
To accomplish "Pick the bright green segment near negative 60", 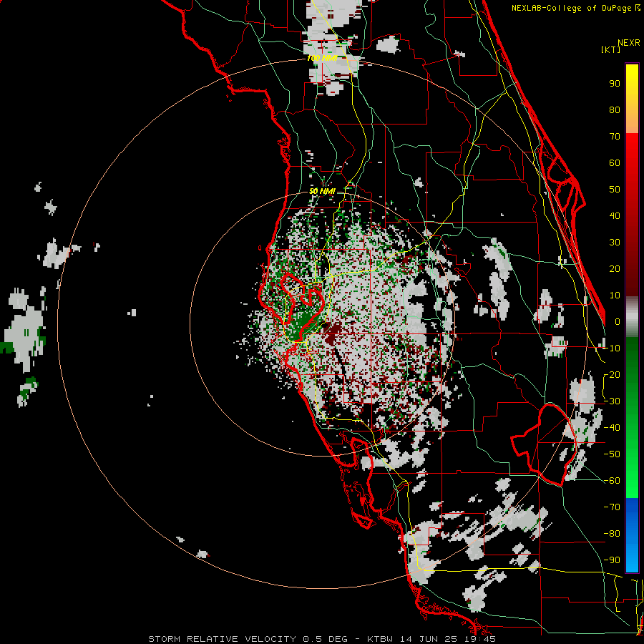I will click(x=632, y=481).
